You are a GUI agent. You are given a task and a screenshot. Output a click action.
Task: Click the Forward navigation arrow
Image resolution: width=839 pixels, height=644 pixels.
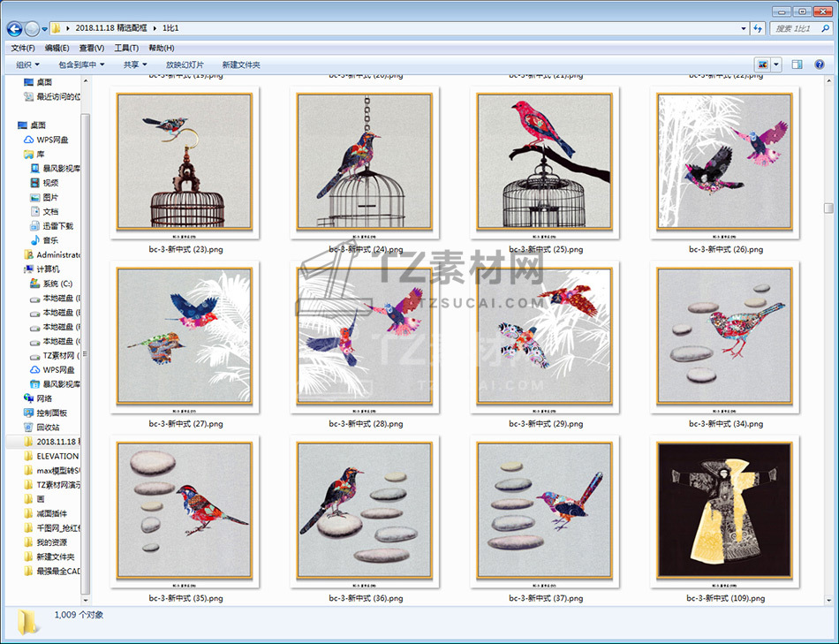(x=33, y=29)
